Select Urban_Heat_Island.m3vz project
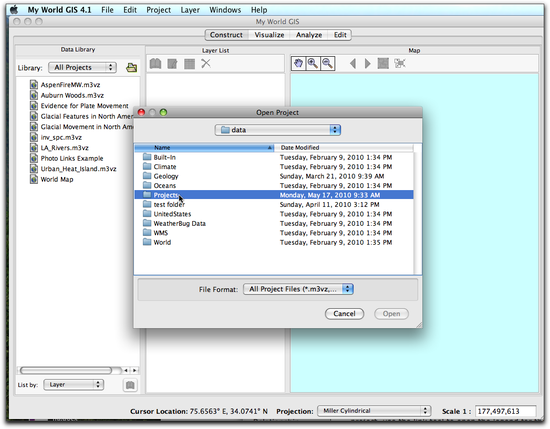The image size is (550, 429). 78,169
